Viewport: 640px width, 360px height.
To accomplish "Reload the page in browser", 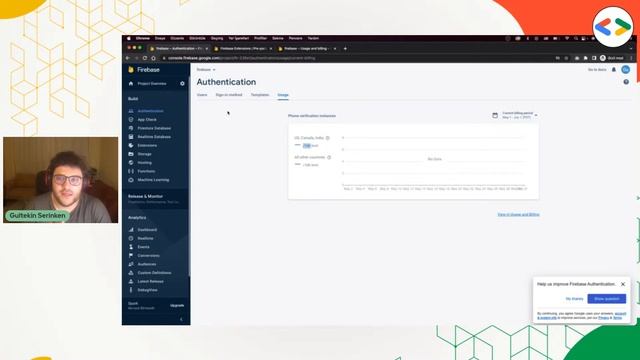I will [145, 58].
